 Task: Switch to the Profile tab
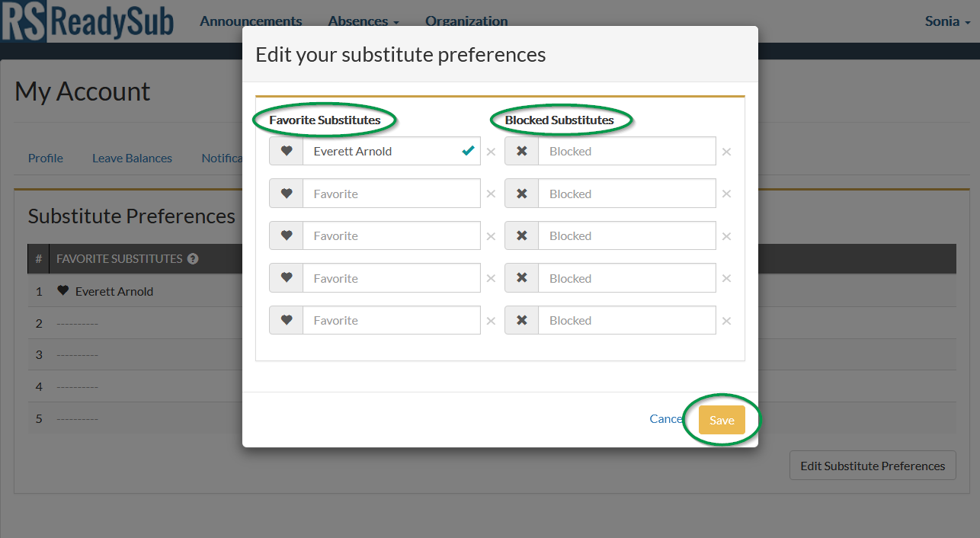[45, 158]
